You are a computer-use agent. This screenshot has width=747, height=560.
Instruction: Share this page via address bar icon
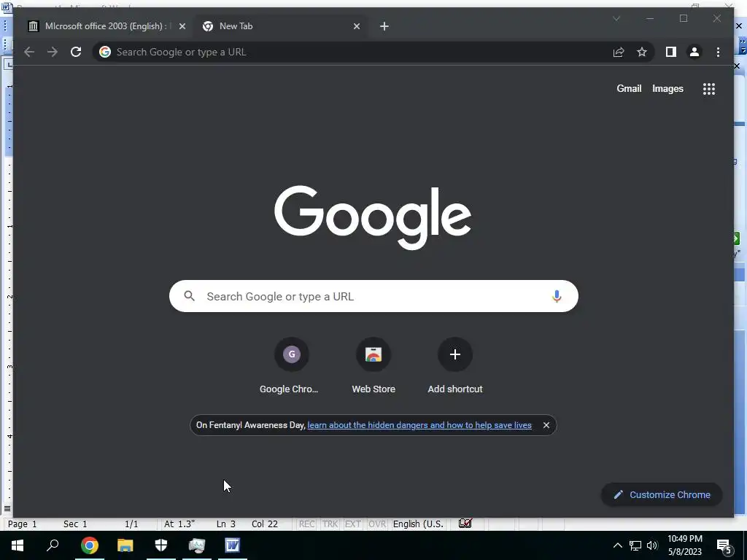619,52
